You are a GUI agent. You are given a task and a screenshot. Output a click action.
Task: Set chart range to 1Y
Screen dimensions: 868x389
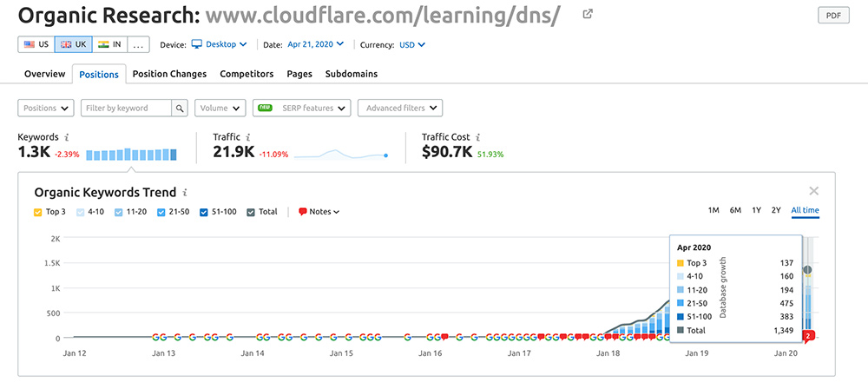click(756, 210)
